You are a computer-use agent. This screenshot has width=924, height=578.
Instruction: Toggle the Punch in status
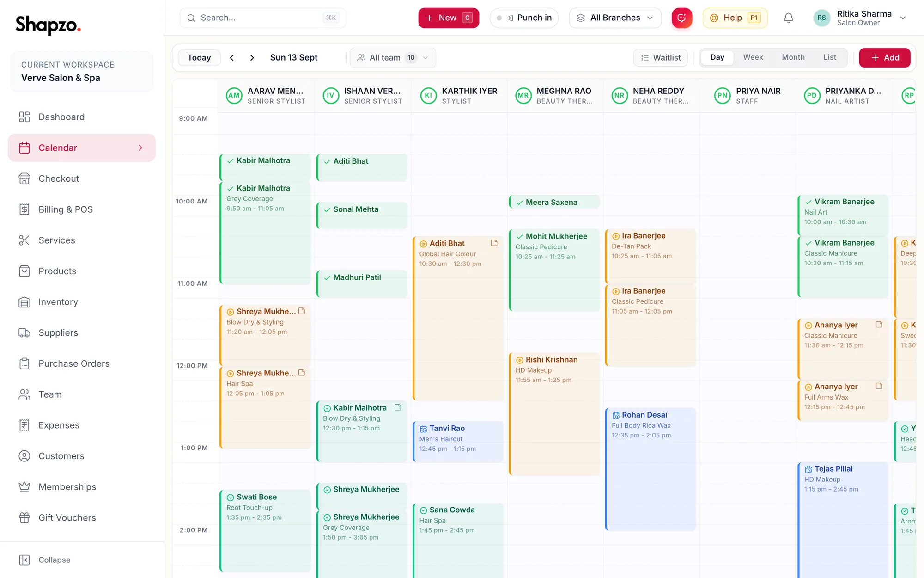(524, 18)
